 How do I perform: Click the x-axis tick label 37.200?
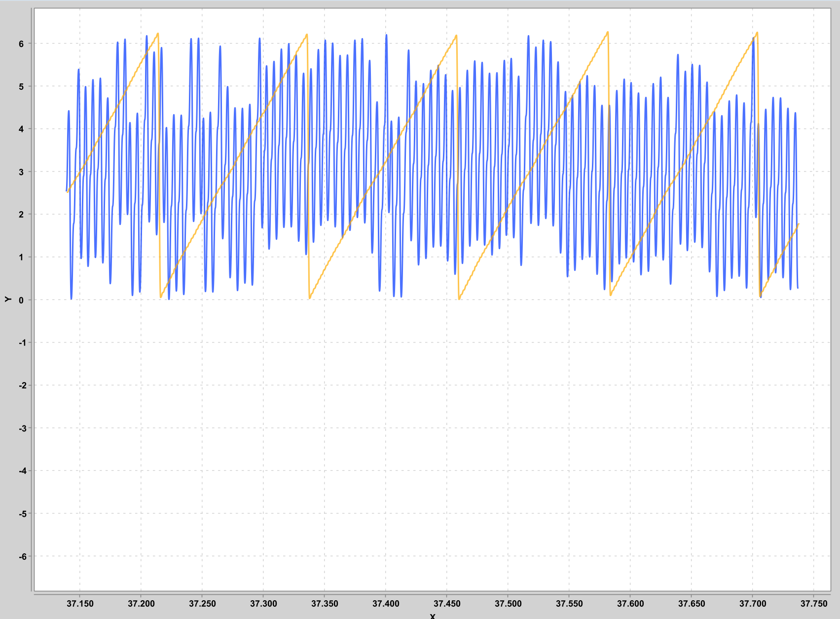141,604
